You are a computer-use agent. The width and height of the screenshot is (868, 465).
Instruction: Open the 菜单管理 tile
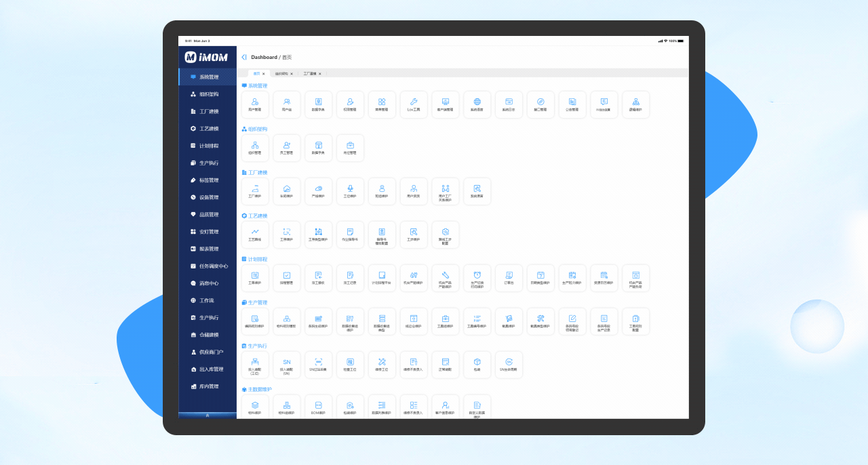click(382, 104)
